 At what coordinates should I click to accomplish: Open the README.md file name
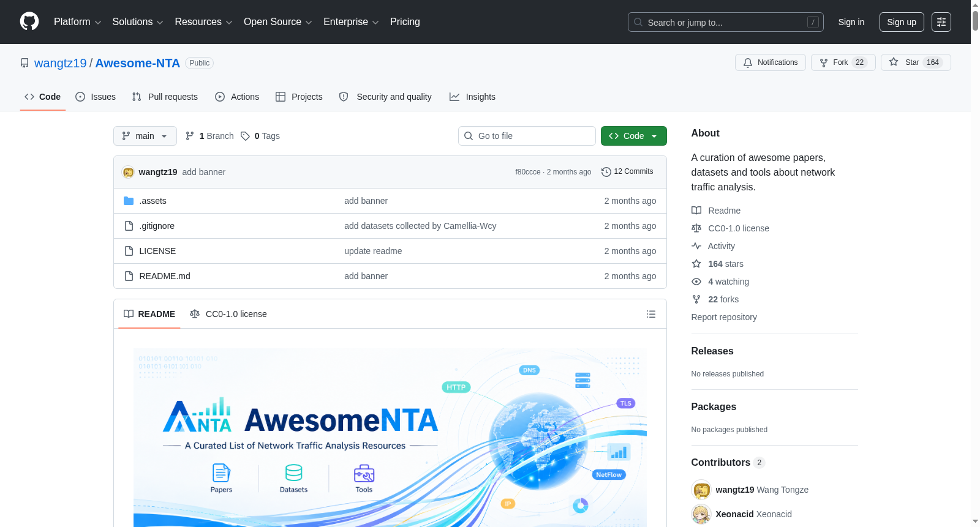(165, 276)
